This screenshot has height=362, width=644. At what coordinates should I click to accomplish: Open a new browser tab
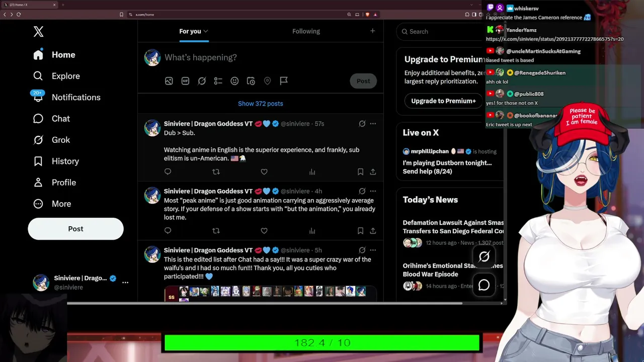[x=63, y=5]
